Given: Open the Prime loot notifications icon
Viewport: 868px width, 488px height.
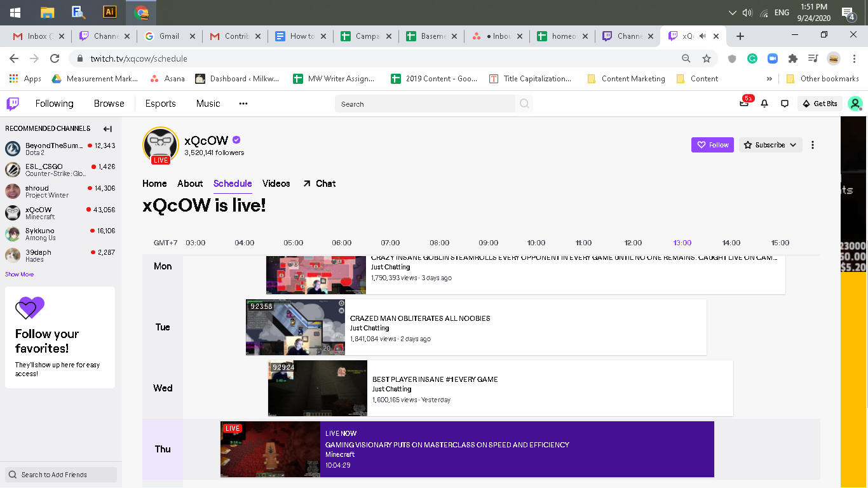Looking at the screenshot, I should click(x=745, y=103).
